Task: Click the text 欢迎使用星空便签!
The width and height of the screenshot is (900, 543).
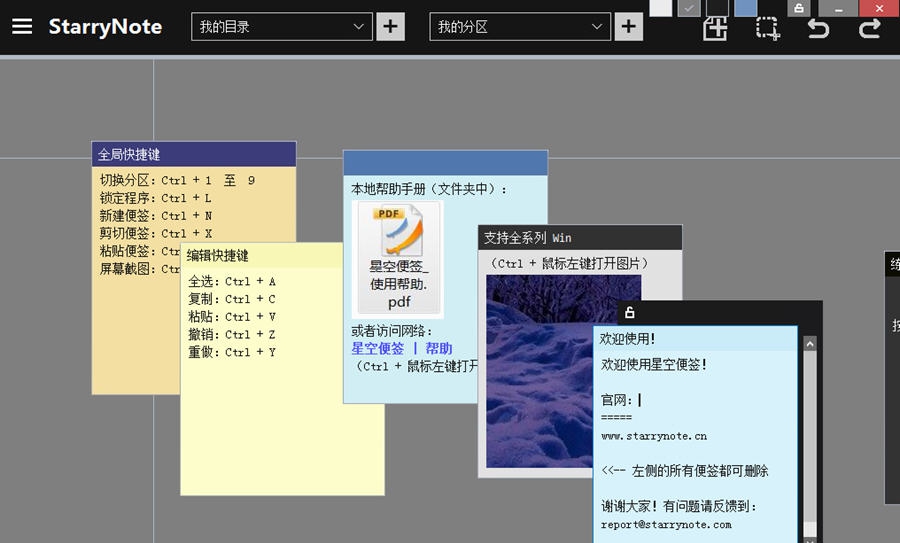Action: (654, 364)
